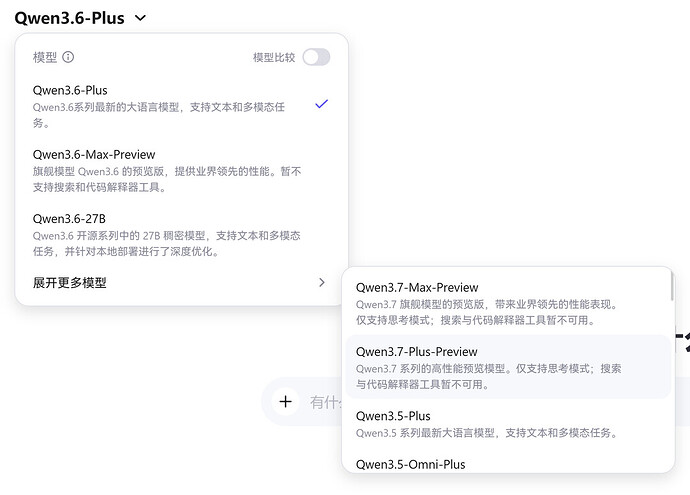
Task: Expand 展开更多模型 submenu
Action: (x=181, y=282)
